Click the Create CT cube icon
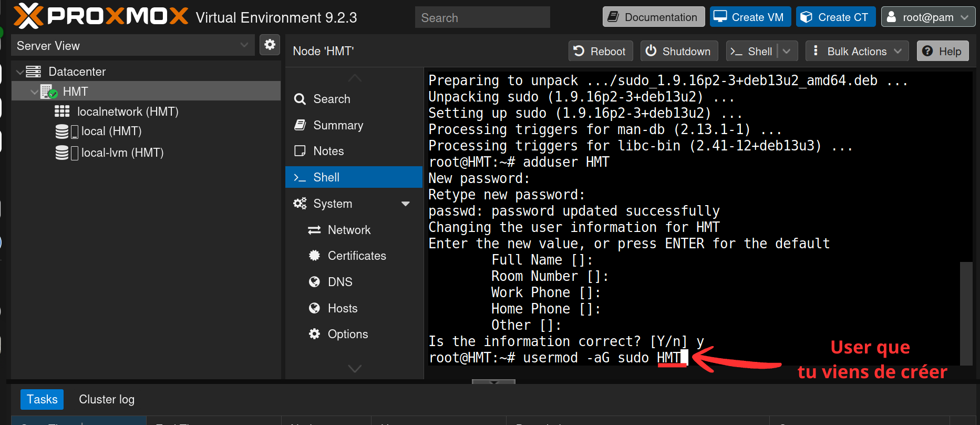This screenshot has width=980, height=425. point(806,17)
